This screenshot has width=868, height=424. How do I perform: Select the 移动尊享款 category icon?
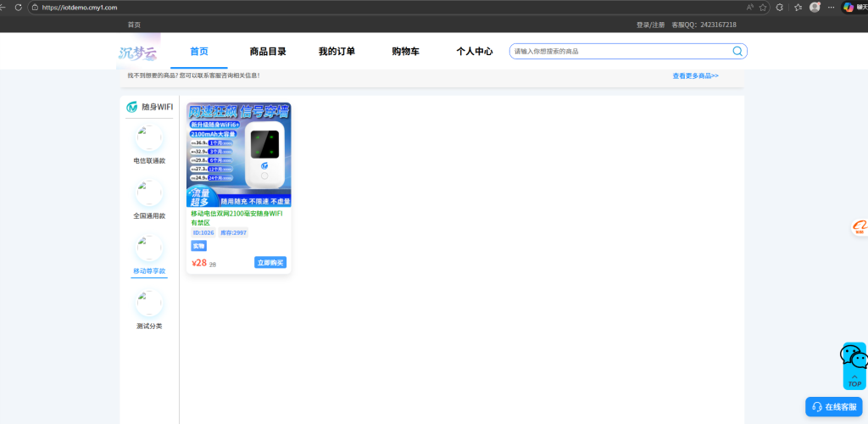point(149,248)
